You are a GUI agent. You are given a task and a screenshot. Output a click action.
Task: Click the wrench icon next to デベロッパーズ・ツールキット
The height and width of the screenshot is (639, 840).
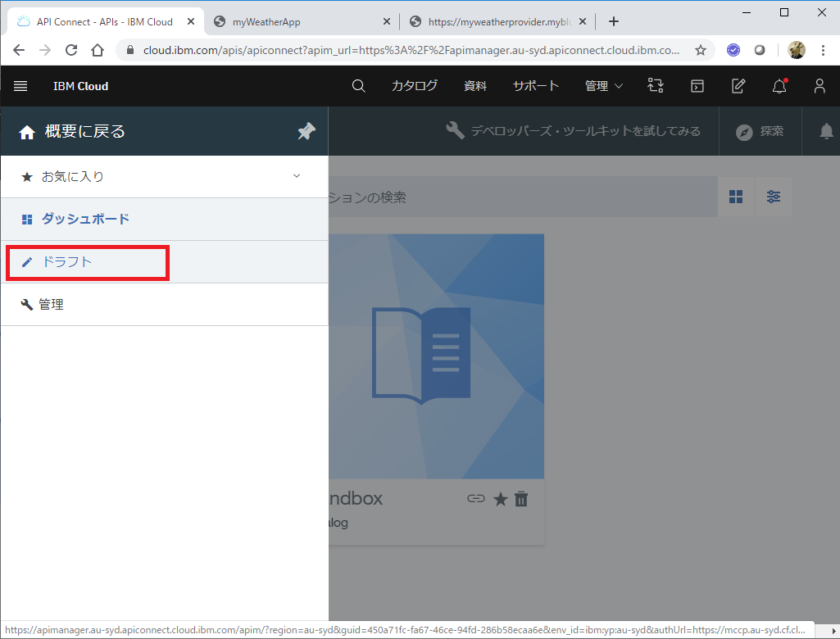click(455, 130)
